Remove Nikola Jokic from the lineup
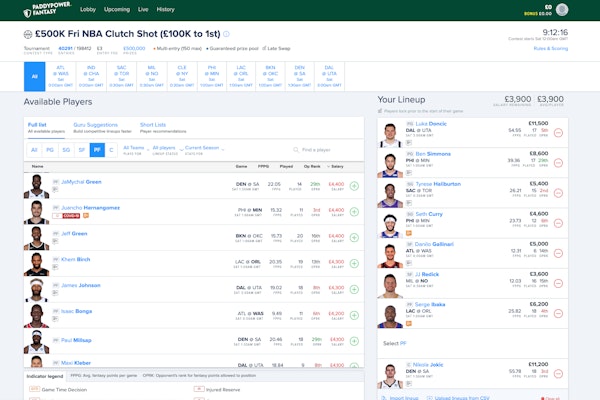The height and width of the screenshot is (400, 600). point(558,374)
